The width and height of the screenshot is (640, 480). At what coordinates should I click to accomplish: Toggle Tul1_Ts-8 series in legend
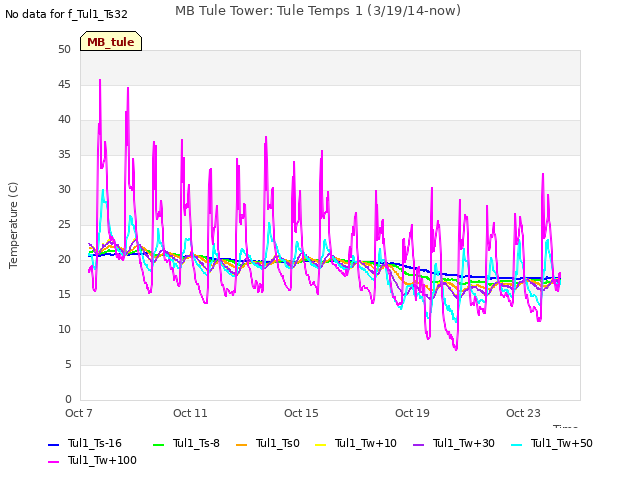186,444
